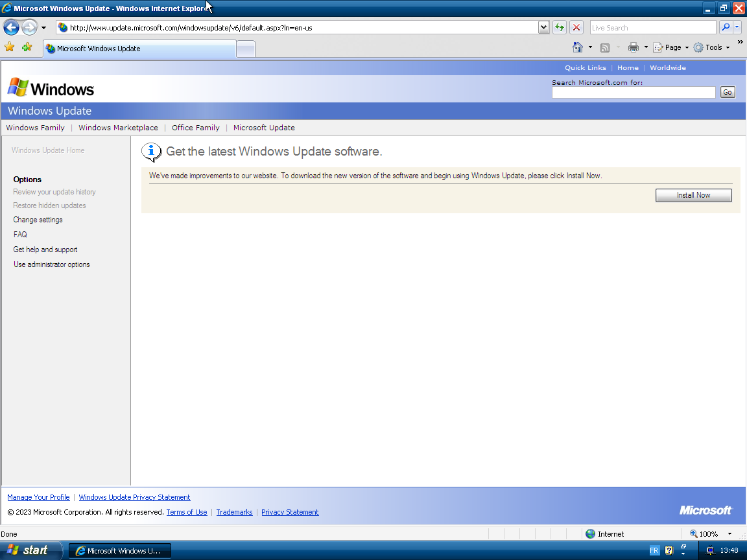This screenshot has height=560, width=747.
Task: Open Trademarks footer link
Action: 234,512
